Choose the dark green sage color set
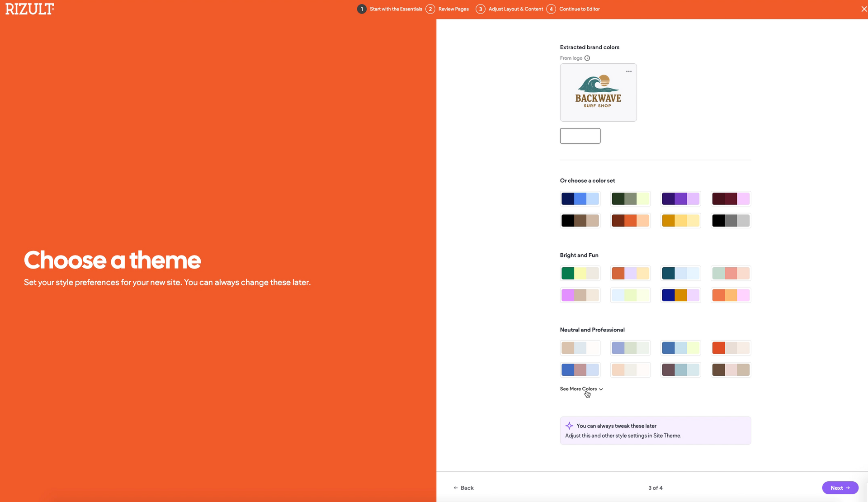The height and width of the screenshot is (502, 868). [x=630, y=199]
